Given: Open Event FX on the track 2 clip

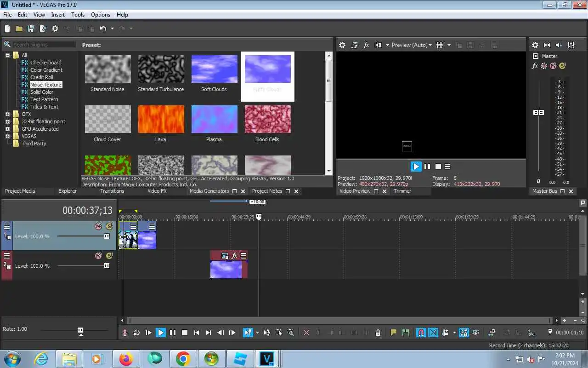Looking at the screenshot, I should click(x=234, y=256).
